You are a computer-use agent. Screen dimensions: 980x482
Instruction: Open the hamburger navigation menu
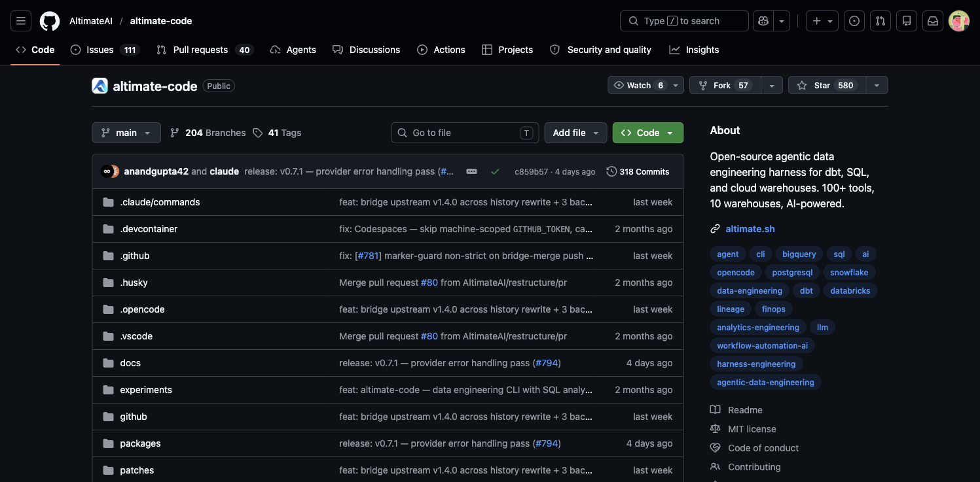coord(21,21)
